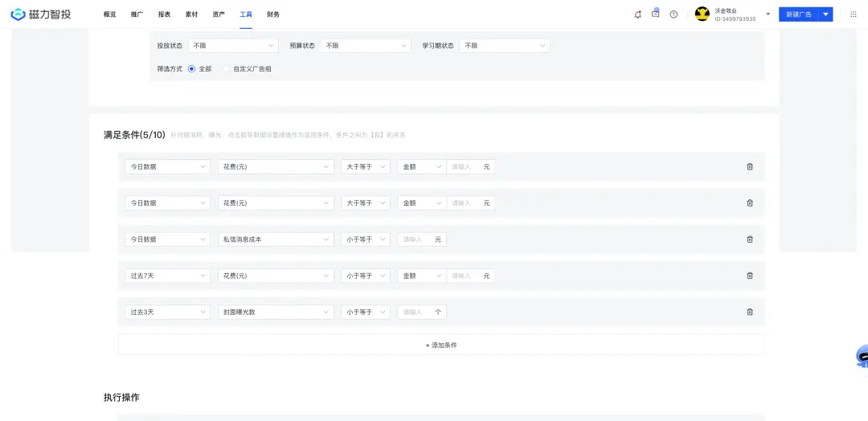This screenshot has width=868, height=421.
Task: Delete the first 花费(元) condition row
Action: click(x=750, y=167)
